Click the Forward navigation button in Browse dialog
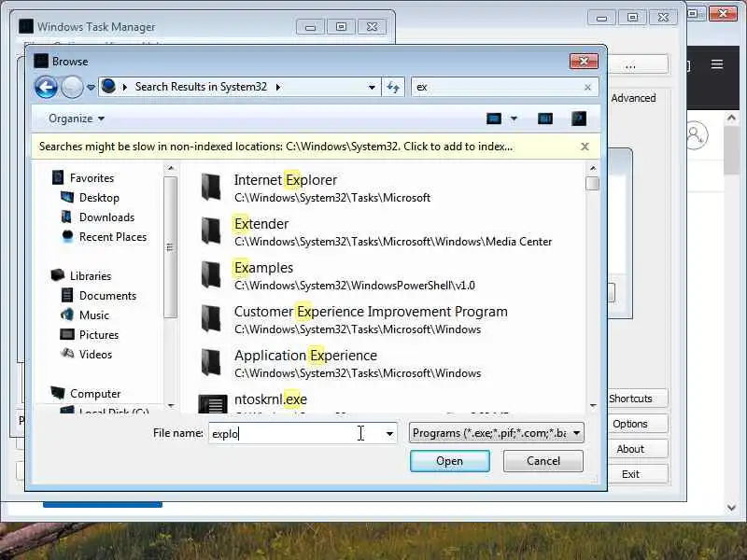 tap(73, 87)
